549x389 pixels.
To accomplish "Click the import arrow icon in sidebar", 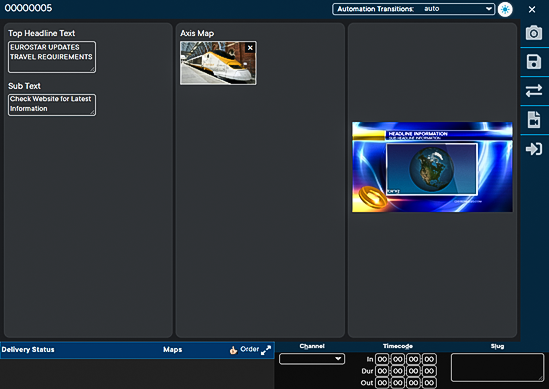I will click(534, 149).
